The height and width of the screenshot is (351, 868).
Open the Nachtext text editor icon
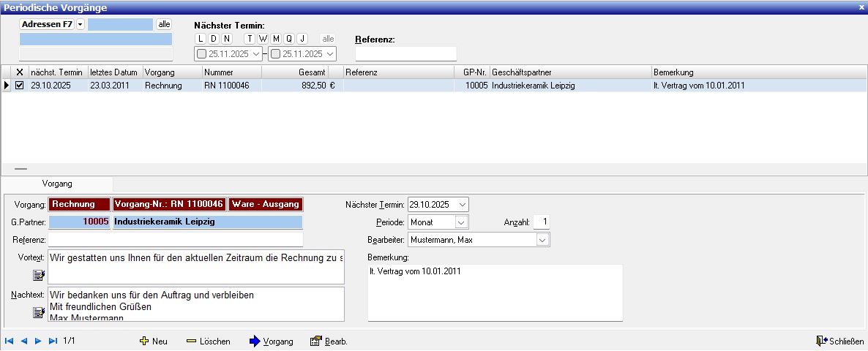click(x=39, y=312)
